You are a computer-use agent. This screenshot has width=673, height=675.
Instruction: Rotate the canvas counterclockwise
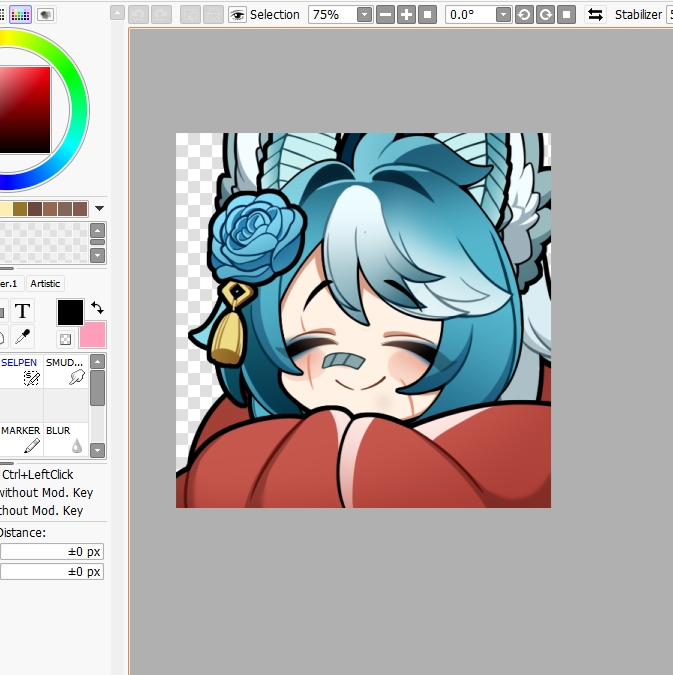[x=524, y=15]
